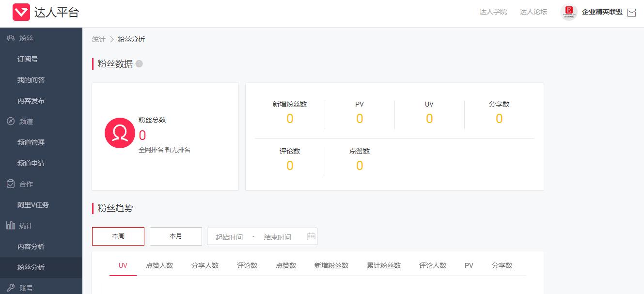This screenshot has width=644, height=294.
Task: Open the mail envelope icon top right
Action: [x=631, y=12]
